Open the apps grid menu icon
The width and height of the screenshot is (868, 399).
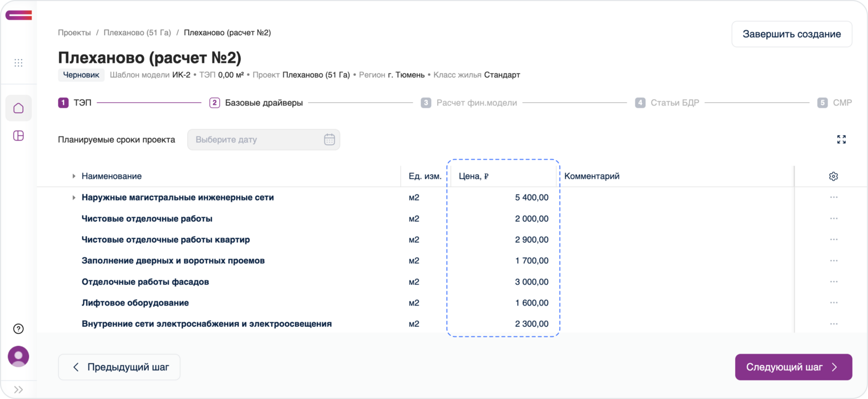[x=19, y=63]
